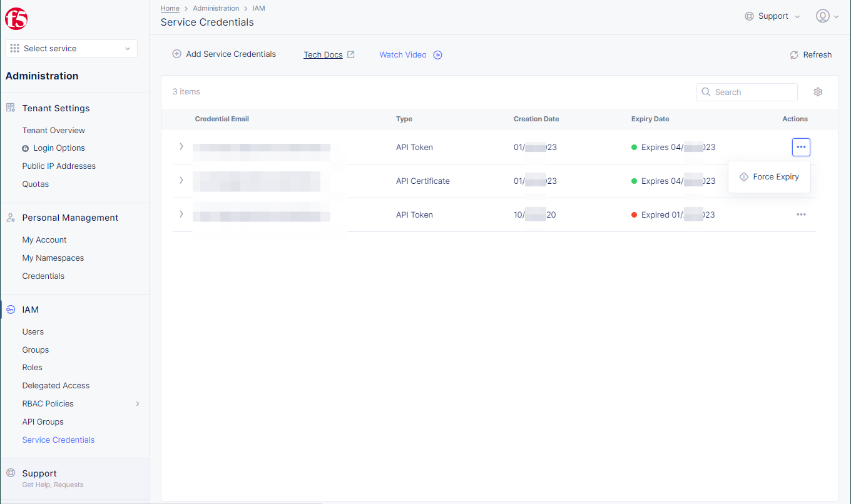This screenshot has height=504, width=851.
Task: Click the search magnifier icon
Action: click(x=706, y=92)
